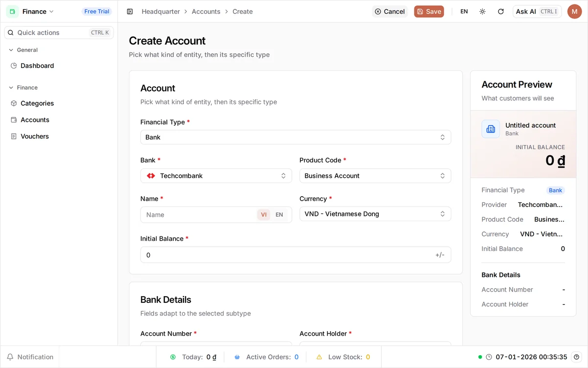This screenshot has width=588, height=368.
Task: Click the refresh icon in header
Action: pyautogui.click(x=500, y=11)
